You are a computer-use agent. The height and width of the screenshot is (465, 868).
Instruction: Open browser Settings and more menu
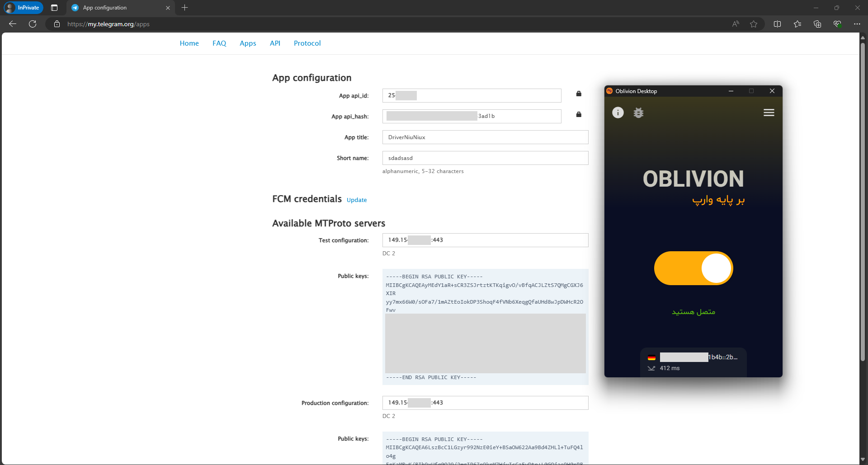point(857,24)
